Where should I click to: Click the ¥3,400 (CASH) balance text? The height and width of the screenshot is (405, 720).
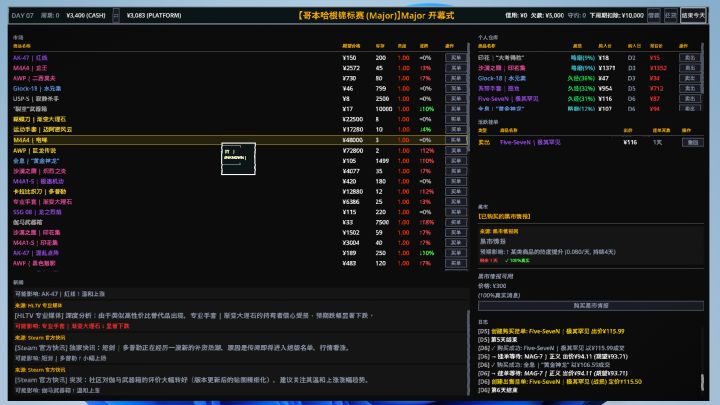point(86,15)
